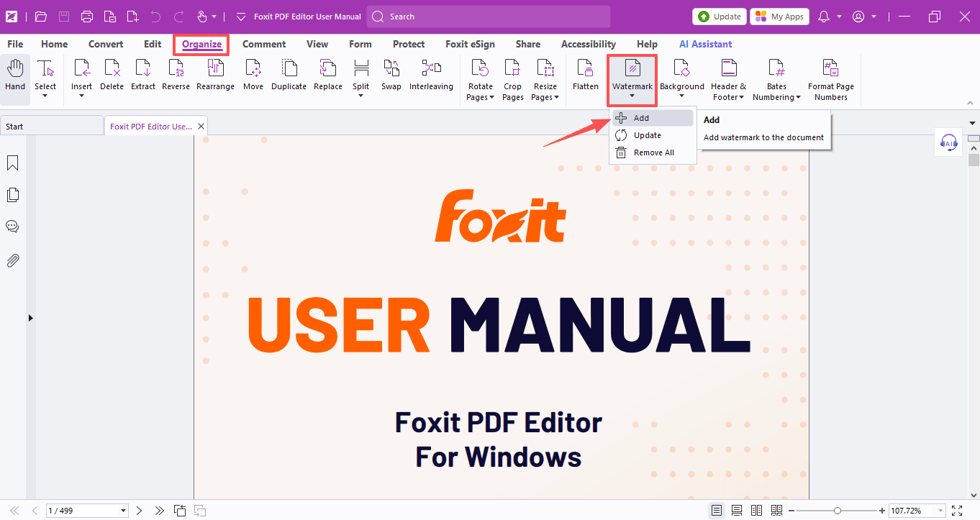Expand the Split dropdown
The image size is (980, 520).
point(361,96)
